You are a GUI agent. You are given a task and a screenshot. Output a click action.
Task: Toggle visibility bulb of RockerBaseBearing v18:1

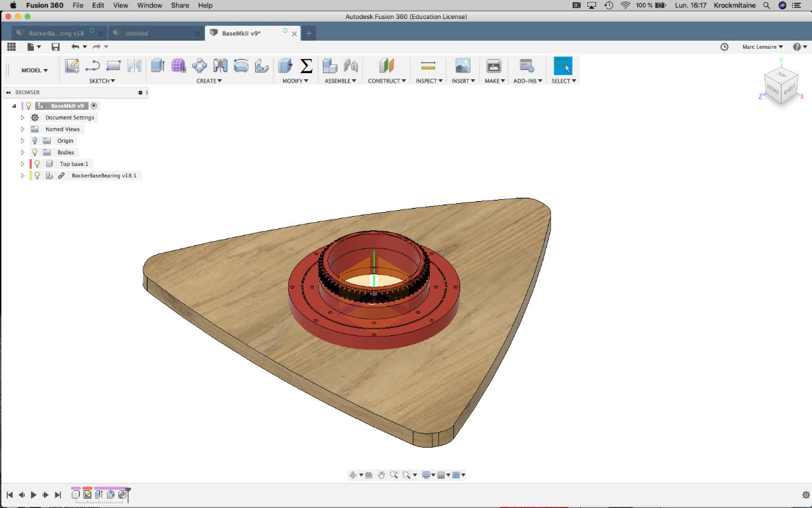(x=37, y=175)
